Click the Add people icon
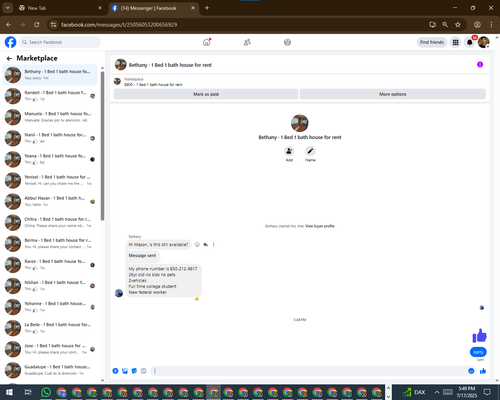 [x=289, y=151]
